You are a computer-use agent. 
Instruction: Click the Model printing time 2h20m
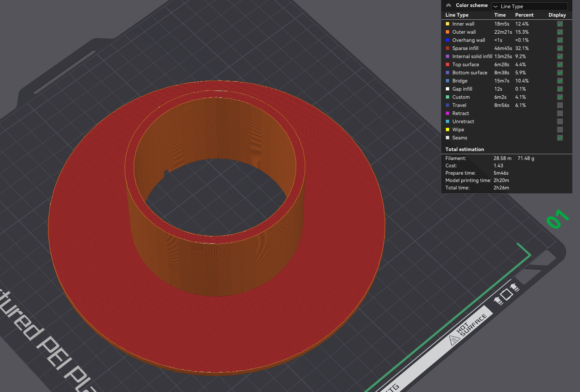coord(501,180)
